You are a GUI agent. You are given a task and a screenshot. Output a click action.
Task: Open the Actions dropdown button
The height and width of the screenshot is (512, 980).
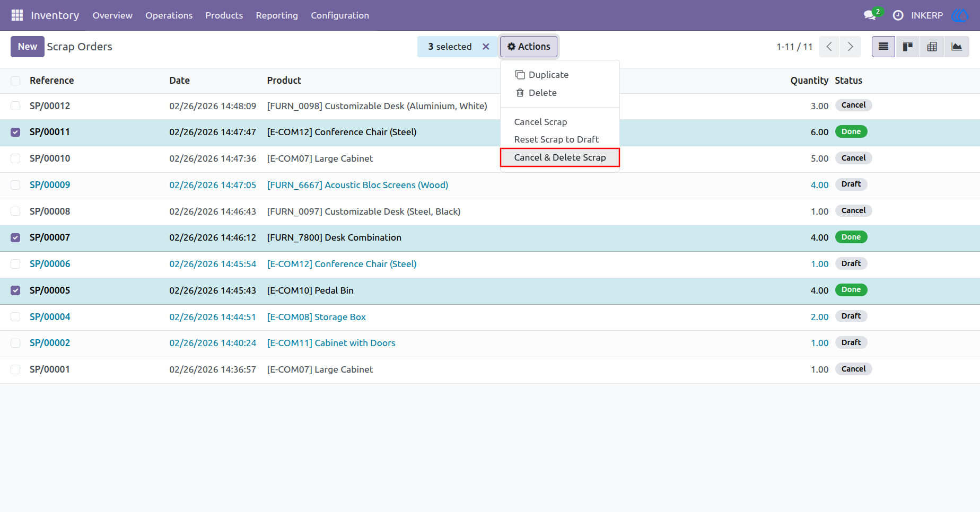coord(529,47)
